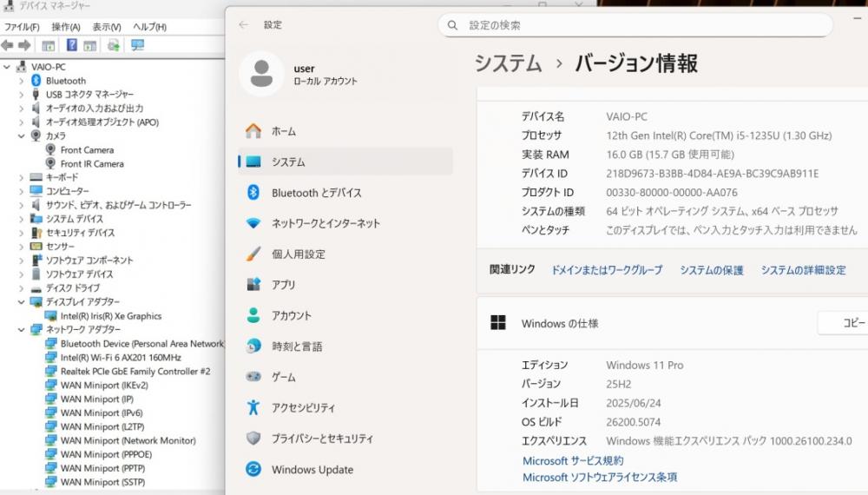This screenshot has height=495, width=868.
Task: Open Microsoft サービス規約 link
Action: tap(573, 460)
